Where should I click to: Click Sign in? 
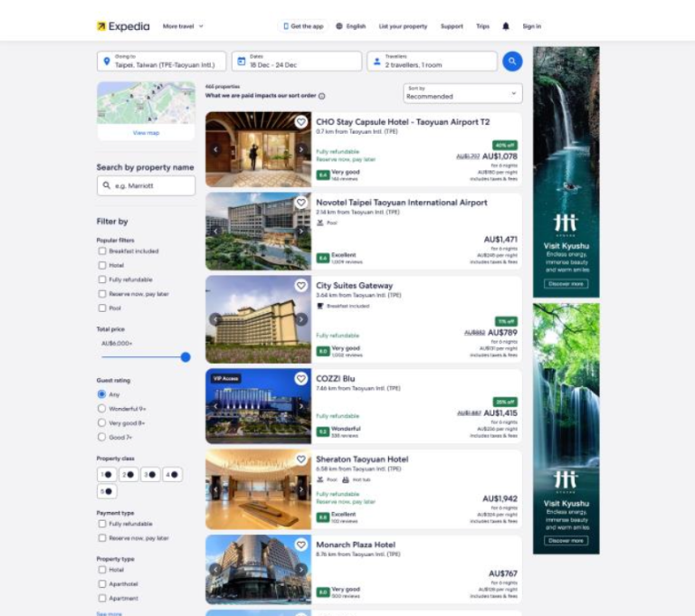531,26
